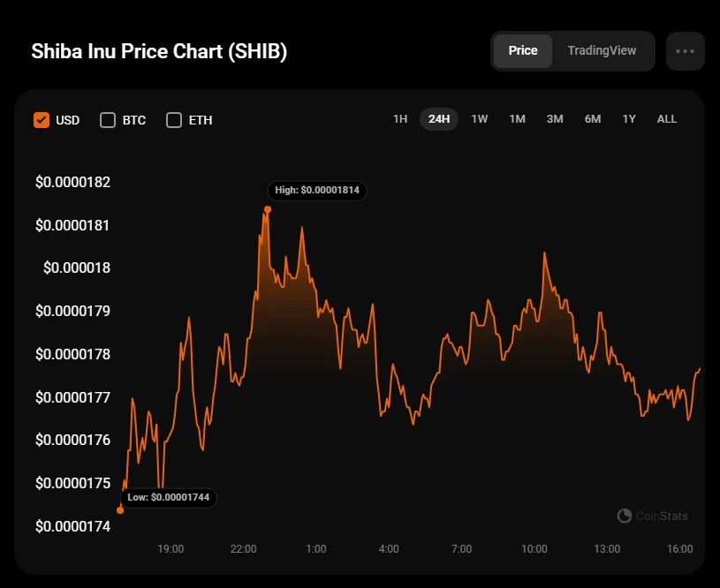The image size is (720, 588).
Task: Show ALL time price history
Action: point(667,119)
